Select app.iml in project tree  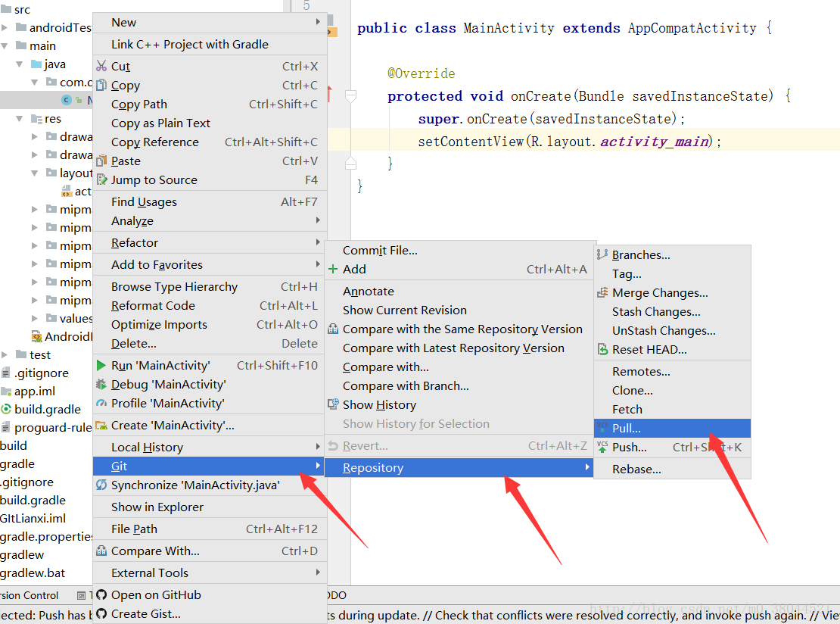[35, 392]
